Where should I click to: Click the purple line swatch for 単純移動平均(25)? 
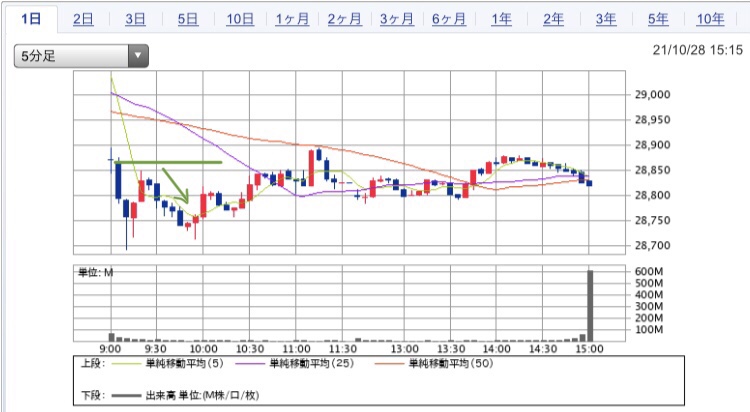click(x=250, y=364)
